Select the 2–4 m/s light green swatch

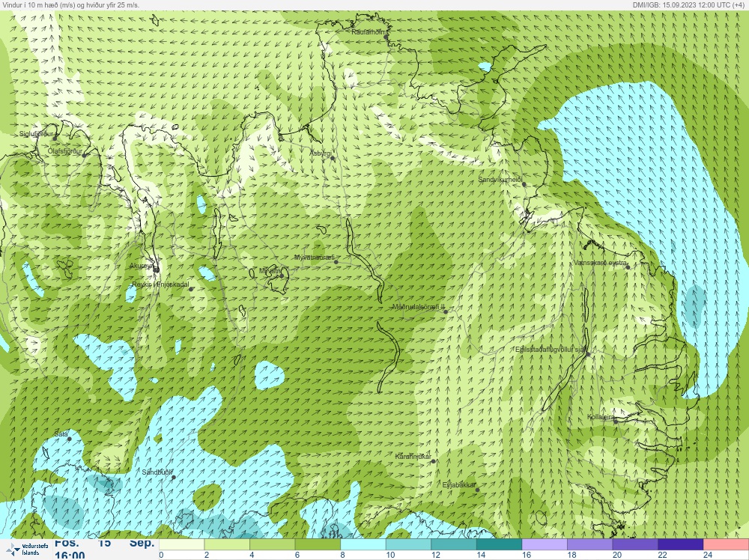click(227, 545)
